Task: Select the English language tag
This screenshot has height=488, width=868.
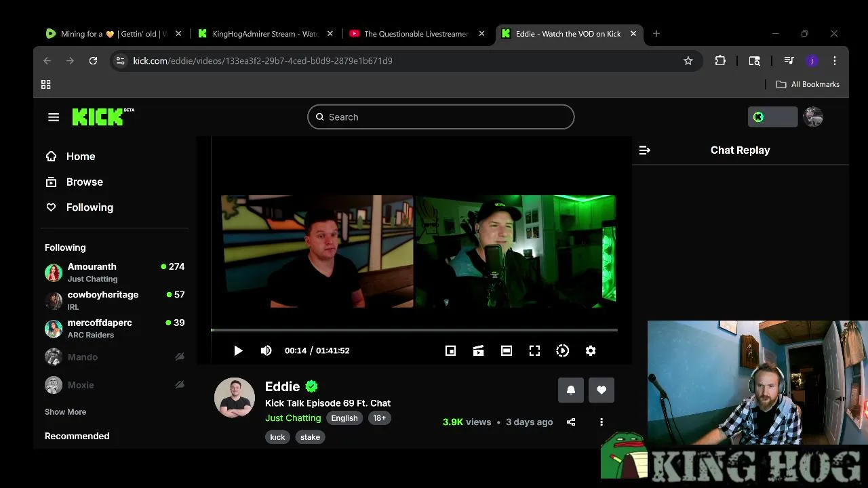Action: [x=344, y=418]
